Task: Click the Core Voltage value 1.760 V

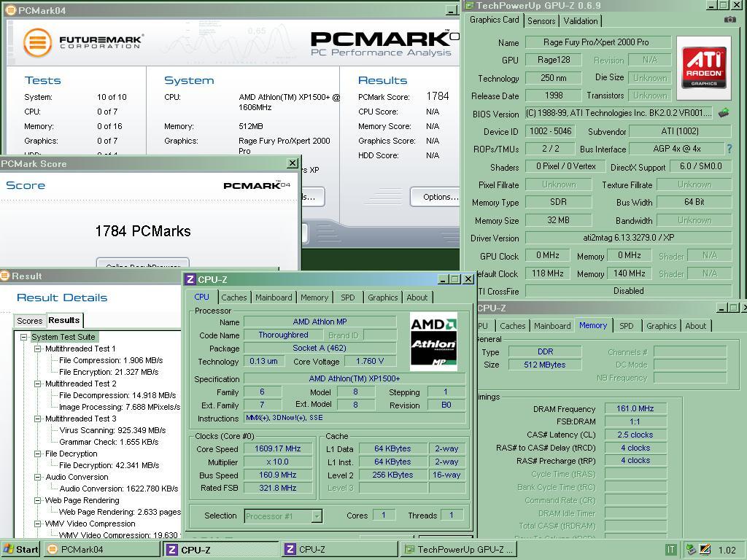Action: pyautogui.click(x=369, y=361)
